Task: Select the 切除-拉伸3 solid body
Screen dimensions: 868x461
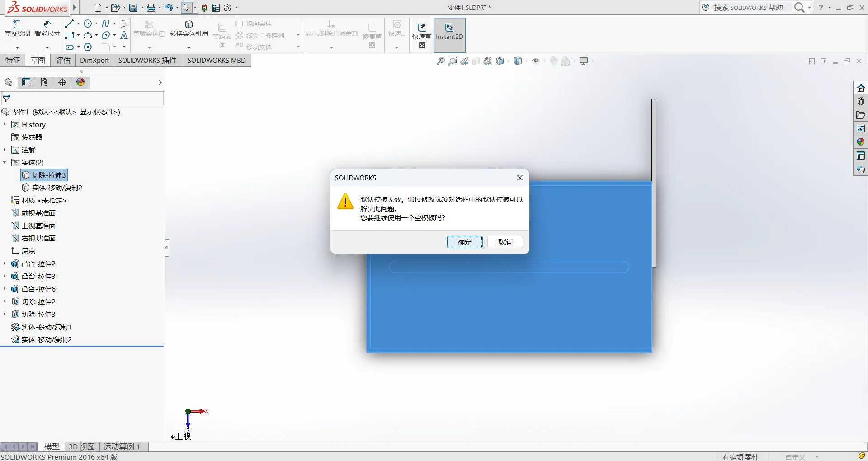Action: click(44, 175)
